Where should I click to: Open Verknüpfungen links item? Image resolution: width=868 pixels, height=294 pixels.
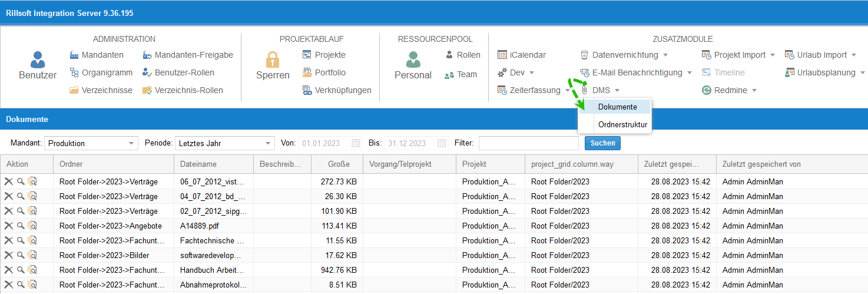[337, 90]
